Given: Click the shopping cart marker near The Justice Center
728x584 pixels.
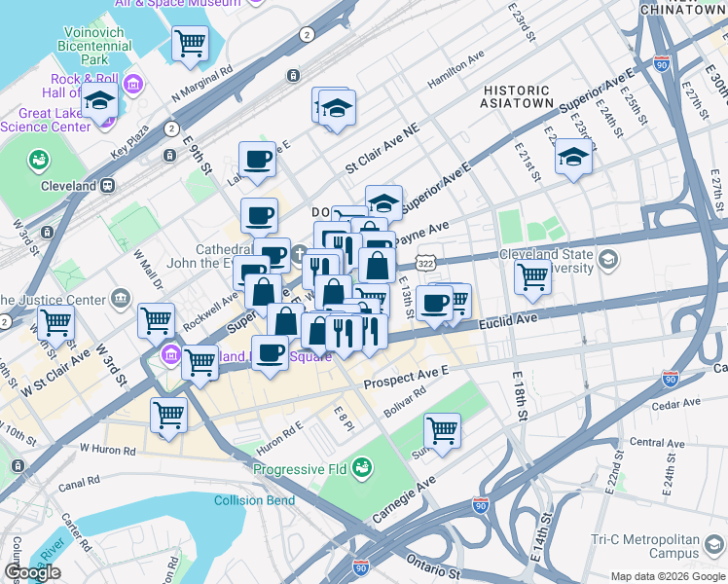Looking at the screenshot, I should pyautogui.click(x=55, y=324).
